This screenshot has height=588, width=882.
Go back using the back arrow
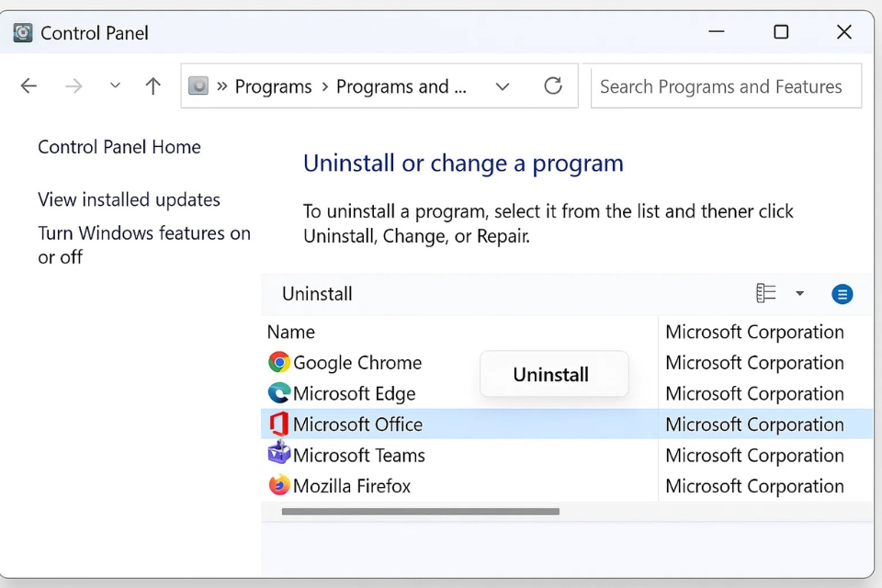(x=29, y=86)
